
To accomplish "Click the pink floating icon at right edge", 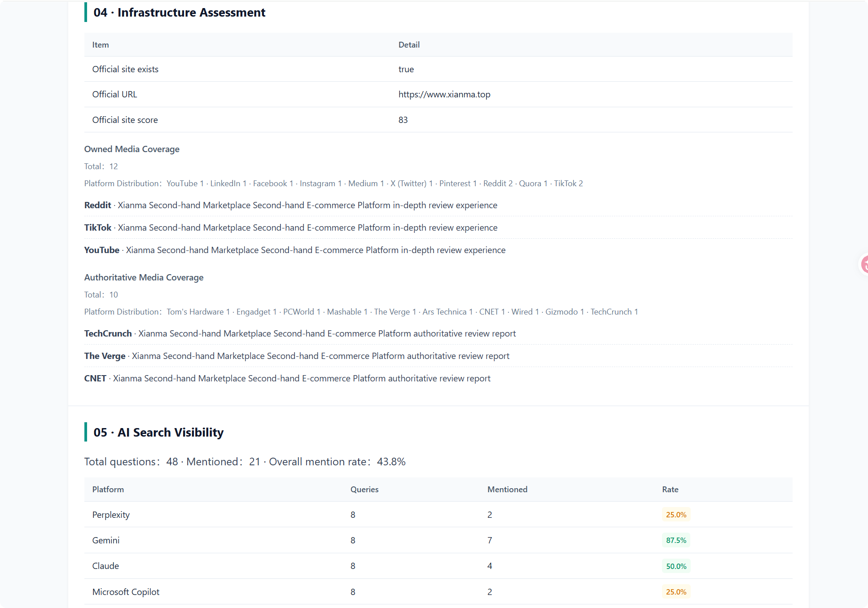I will pyautogui.click(x=864, y=264).
